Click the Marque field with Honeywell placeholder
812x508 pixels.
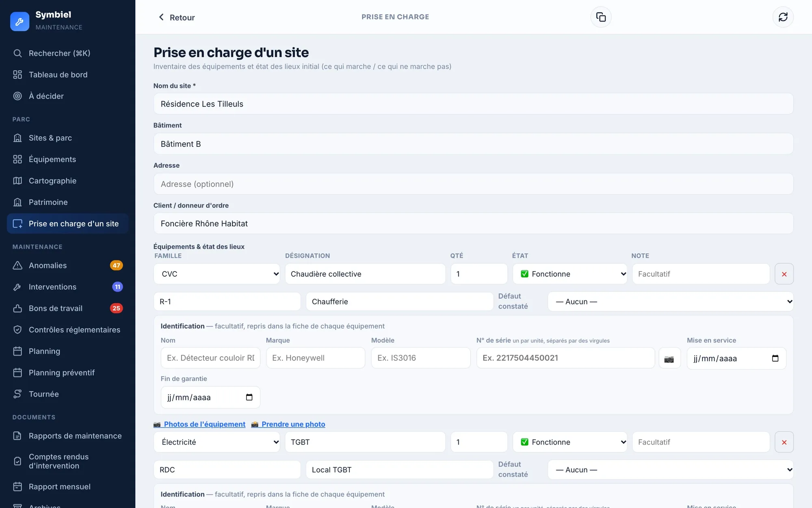(315, 358)
